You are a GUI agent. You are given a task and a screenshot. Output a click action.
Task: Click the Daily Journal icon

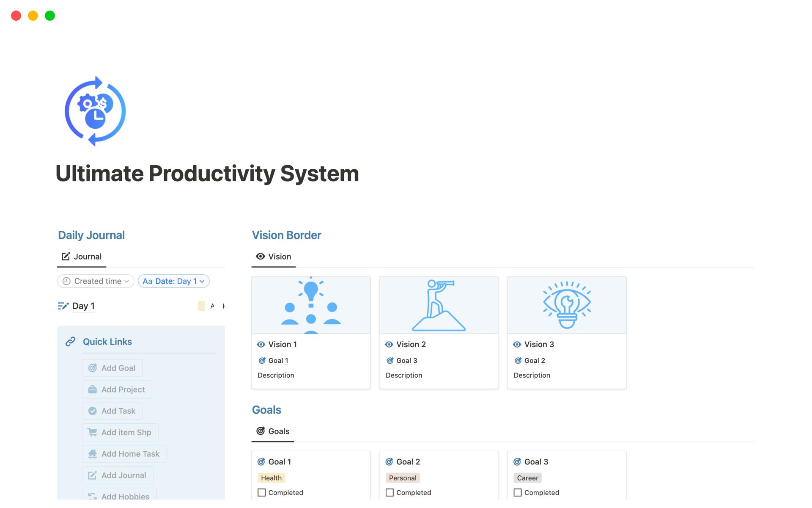[x=65, y=256]
